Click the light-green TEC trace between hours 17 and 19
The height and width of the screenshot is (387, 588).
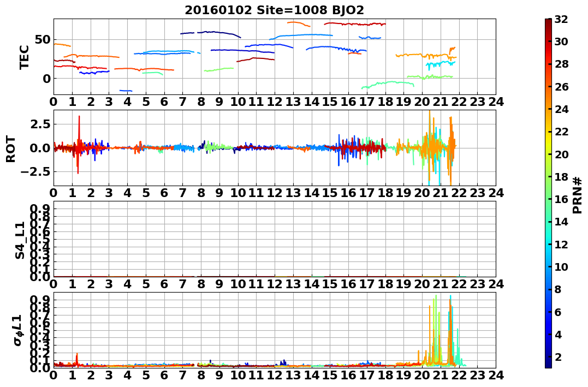[388, 85]
